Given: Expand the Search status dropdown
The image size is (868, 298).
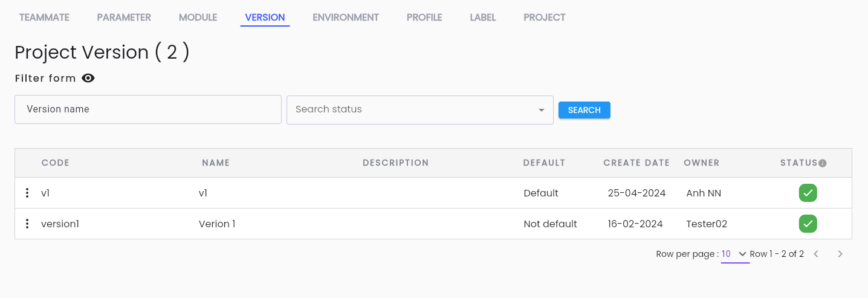Looking at the screenshot, I should pos(420,109).
